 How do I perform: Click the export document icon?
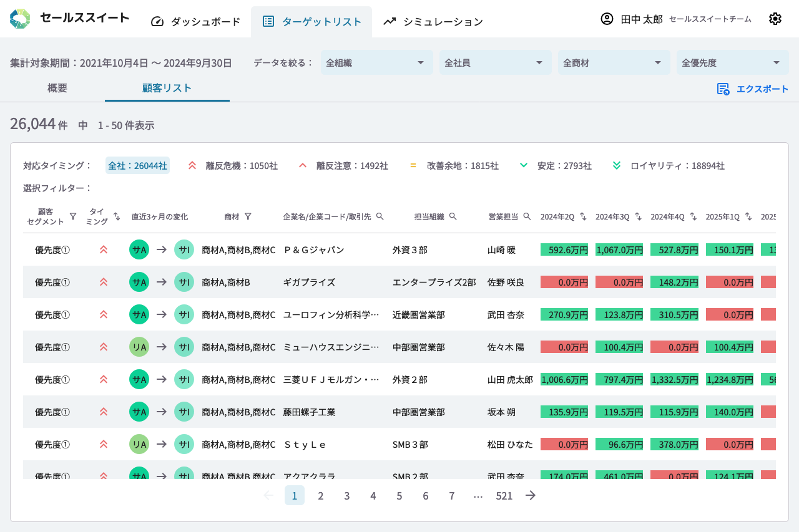point(723,89)
